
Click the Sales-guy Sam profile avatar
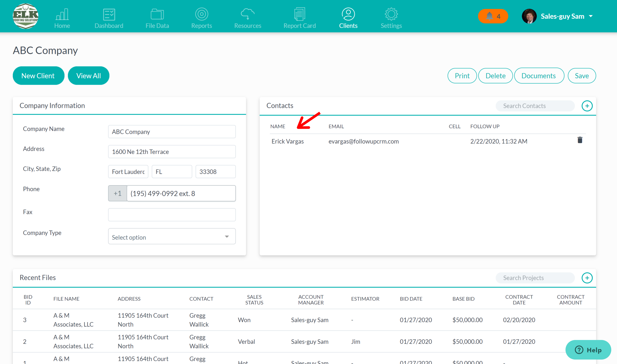529,16
